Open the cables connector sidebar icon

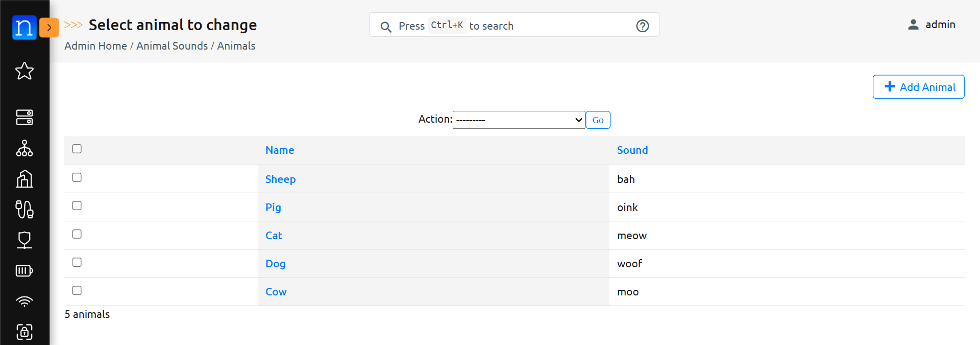pos(24,209)
